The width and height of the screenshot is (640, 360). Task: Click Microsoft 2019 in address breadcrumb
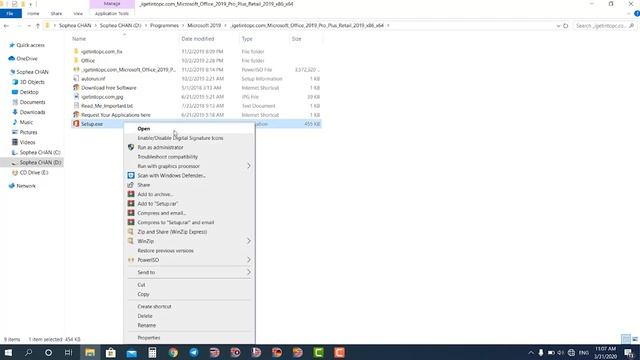tap(204, 25)
